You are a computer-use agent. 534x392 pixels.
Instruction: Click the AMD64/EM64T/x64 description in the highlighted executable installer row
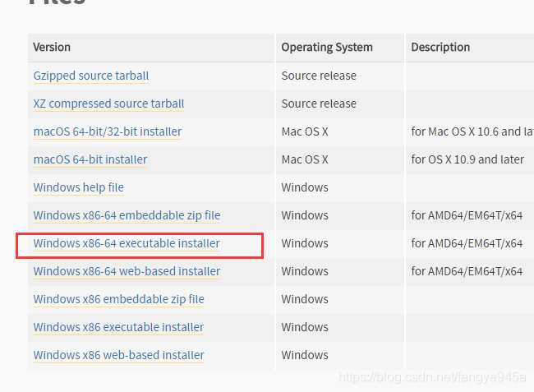pyautogui.click(x=467, y=243)
